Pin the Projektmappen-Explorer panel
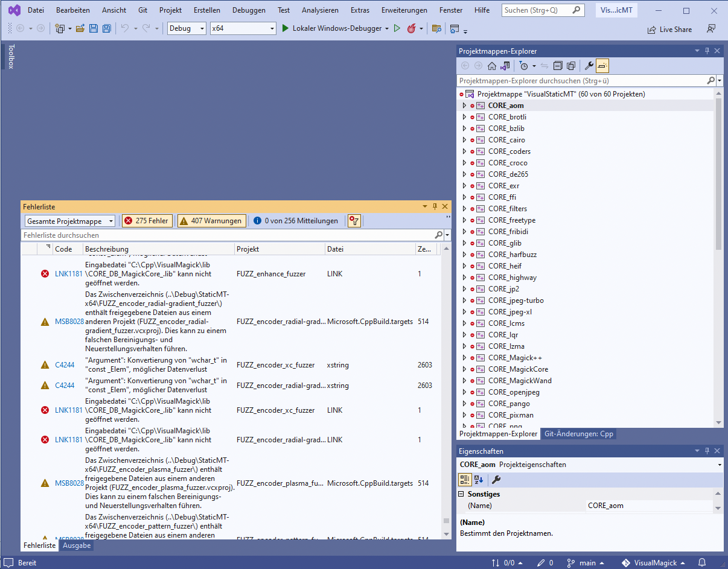Screen dimensions: 728x569 (707, 51)
